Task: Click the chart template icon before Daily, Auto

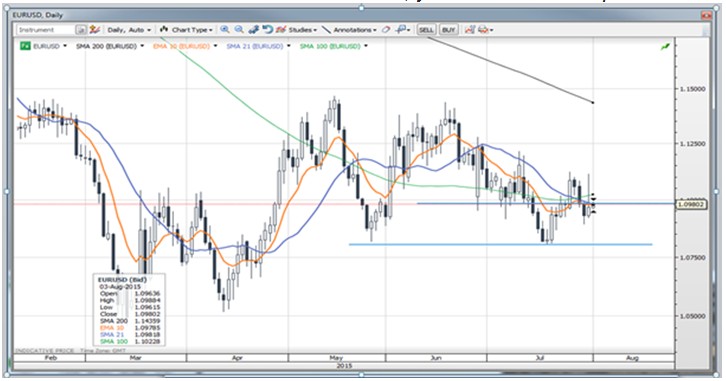Action: 95,30
